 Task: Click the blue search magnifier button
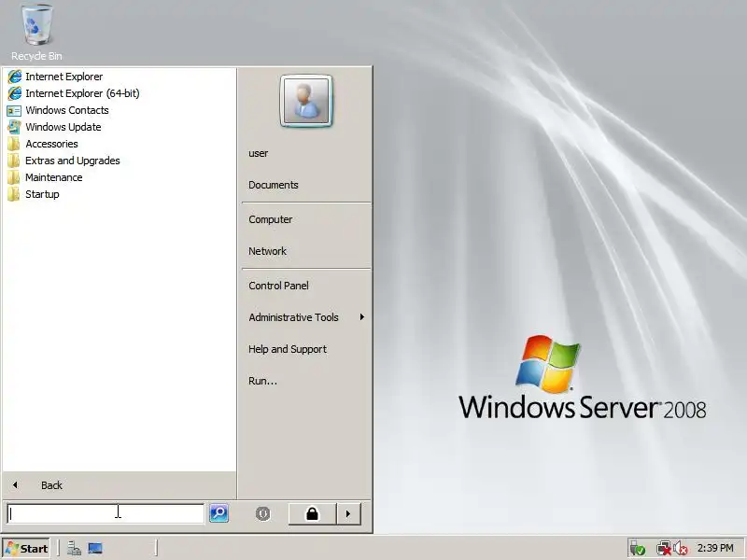click(x=219, y=513)
